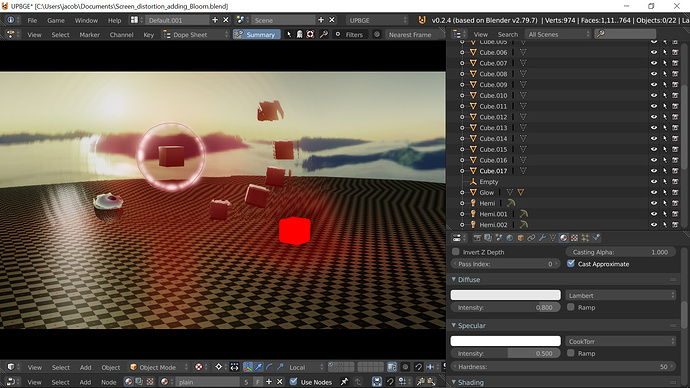Screen dimensions: 690x388
Task: Open the Lambert diffuse shader dropdown
Action: tap(620, 295)
